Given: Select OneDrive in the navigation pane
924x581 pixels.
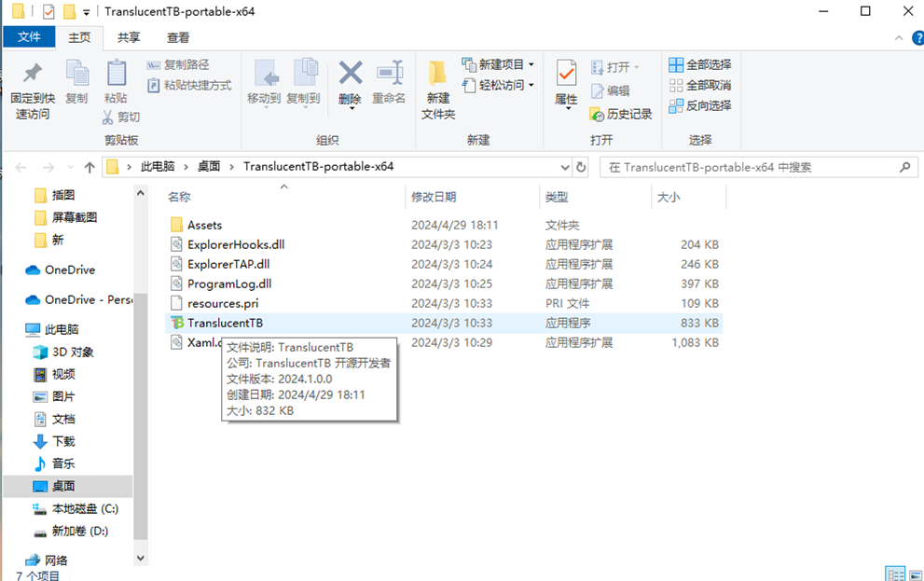Looking at the screenshot, I should 70,270.
